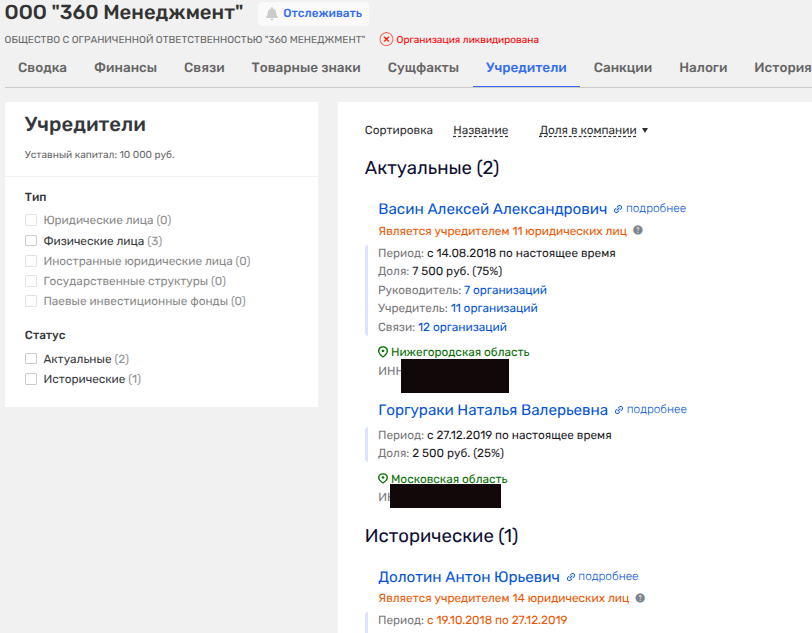The image size is (812, 633).
Task: Click link icon beside Долотин Антон Юрьевич
Action: (571, 577)
